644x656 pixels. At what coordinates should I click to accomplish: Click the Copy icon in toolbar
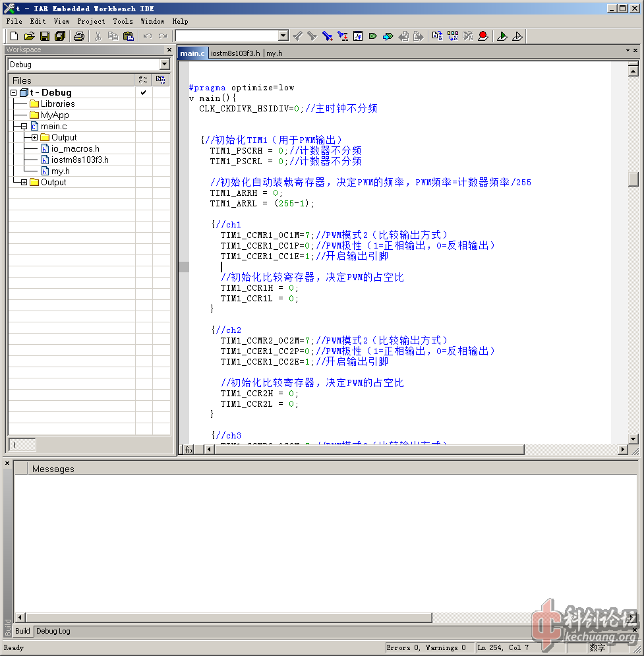click(x=113, y=36)
